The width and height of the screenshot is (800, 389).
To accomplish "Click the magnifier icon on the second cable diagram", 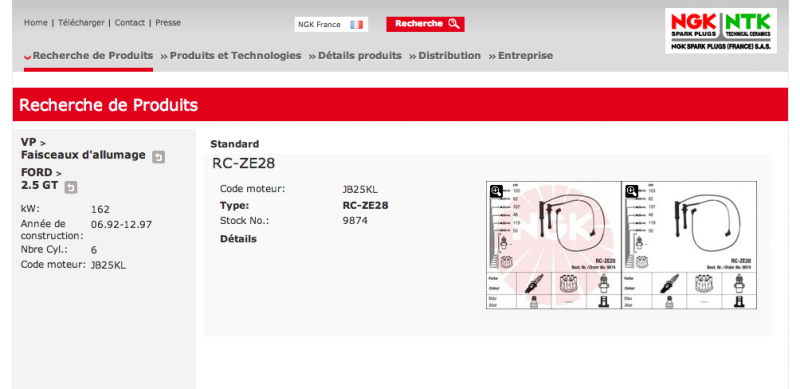I will 632,191.
